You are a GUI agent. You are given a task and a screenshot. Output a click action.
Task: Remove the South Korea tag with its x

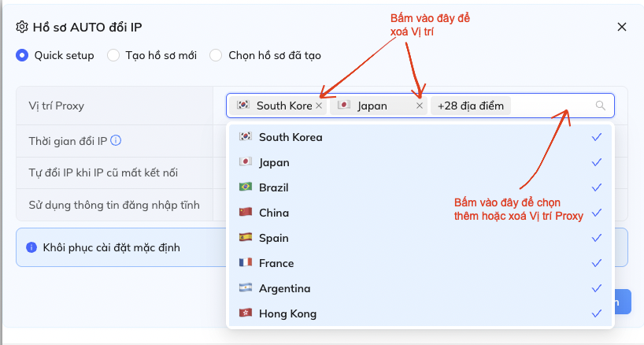click(318, 106)
